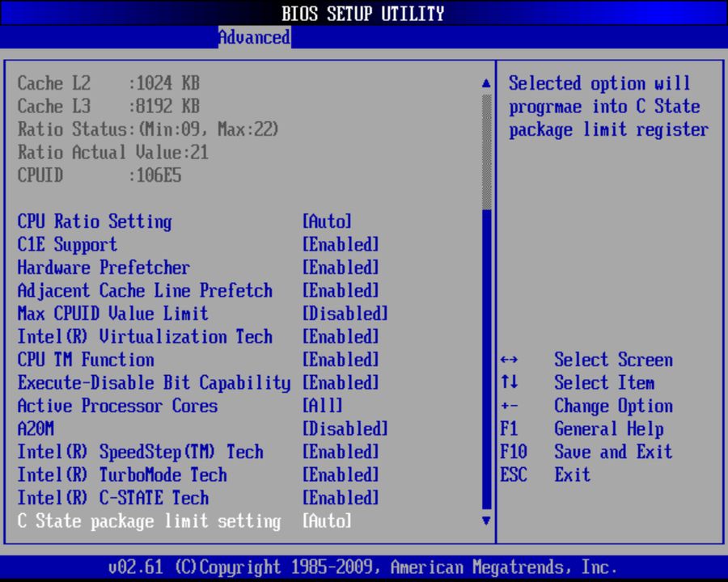
Task: Toggle CPU TM Function [Enabled] value
Action: [x=341, y=360]
